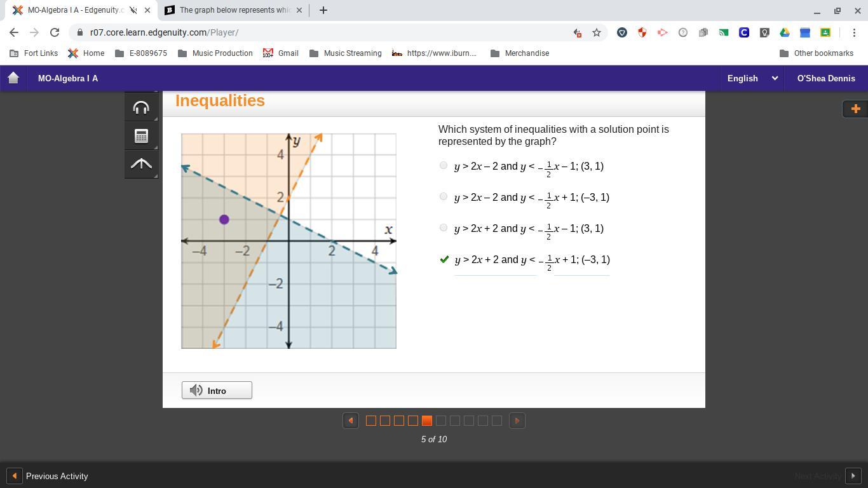The width and height of the screenshot is (868, 488).
Task: Switch to MO-Algebra I A browser tab
Action: coord(76,10)
